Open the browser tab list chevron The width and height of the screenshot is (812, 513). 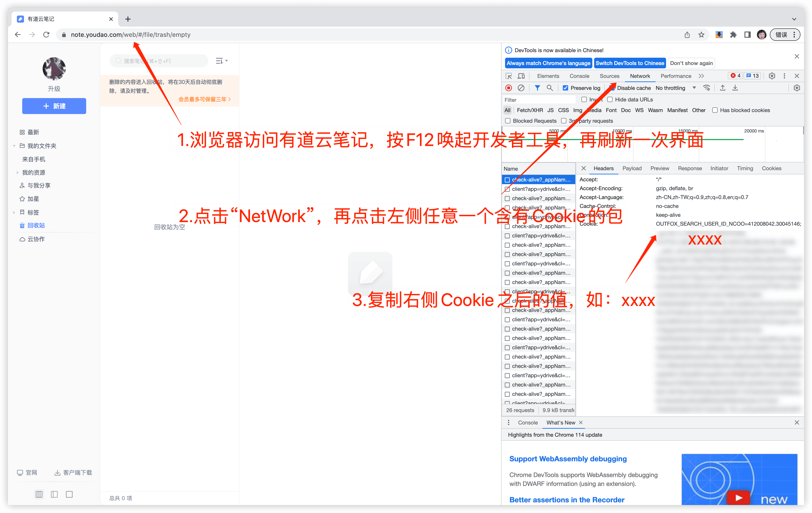[794, 19]
